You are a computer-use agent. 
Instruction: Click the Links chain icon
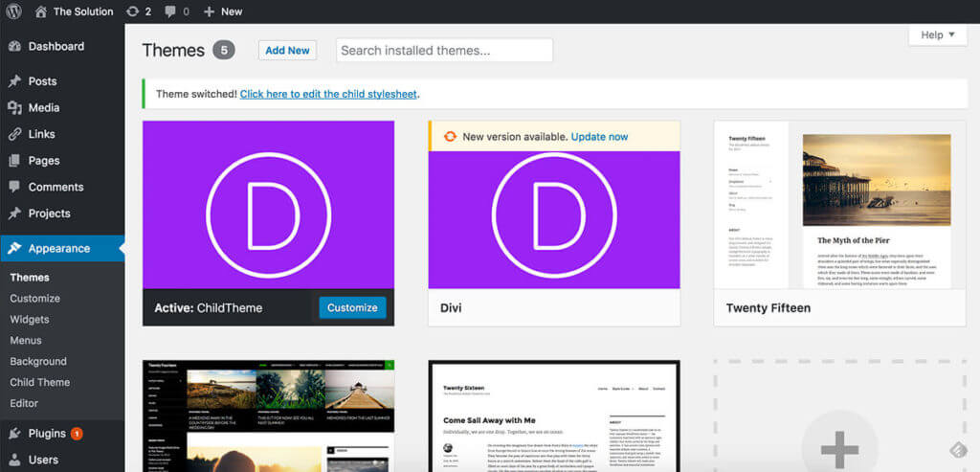coord(15,134)
